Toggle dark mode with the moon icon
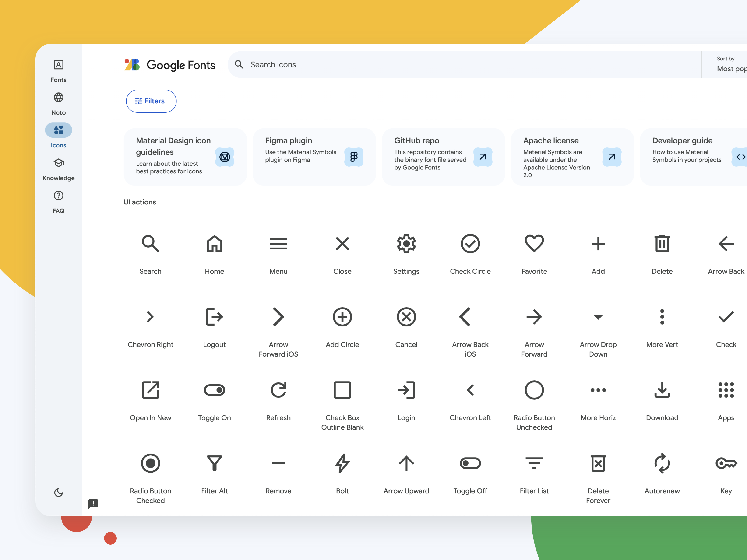This screenshot has height=560, width=747. [x=58, y=493]
